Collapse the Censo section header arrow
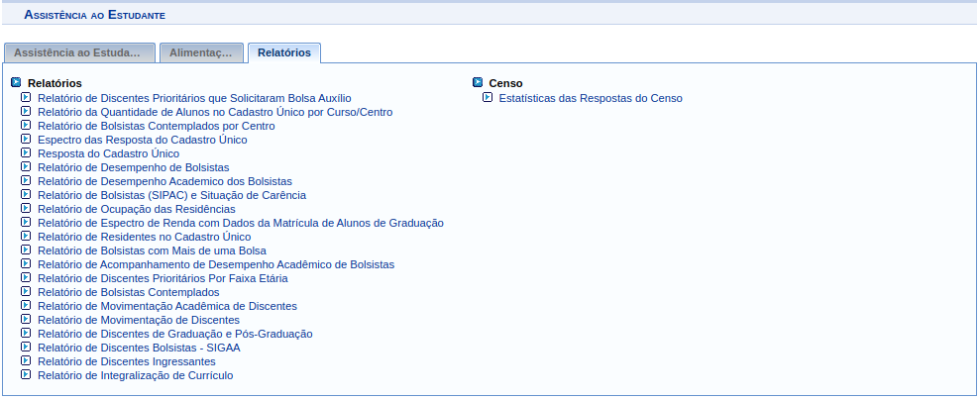 (x=478, y=83)
